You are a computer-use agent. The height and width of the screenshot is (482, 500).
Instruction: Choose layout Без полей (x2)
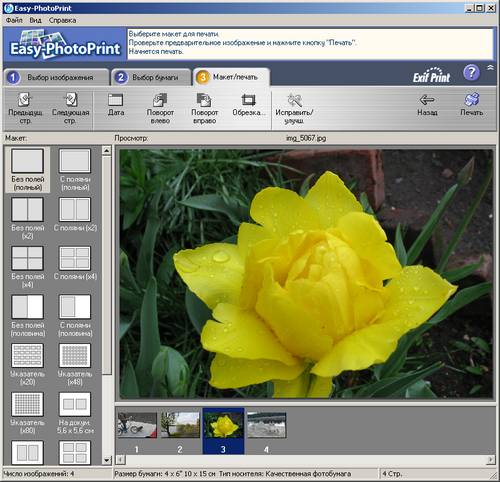click(x=28, y=218)
